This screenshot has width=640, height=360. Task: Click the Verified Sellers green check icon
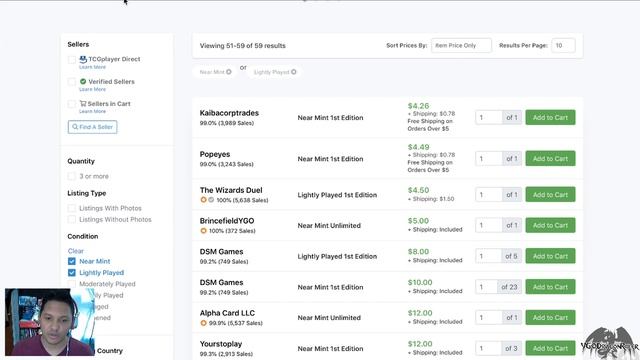(x=83, y=81)
